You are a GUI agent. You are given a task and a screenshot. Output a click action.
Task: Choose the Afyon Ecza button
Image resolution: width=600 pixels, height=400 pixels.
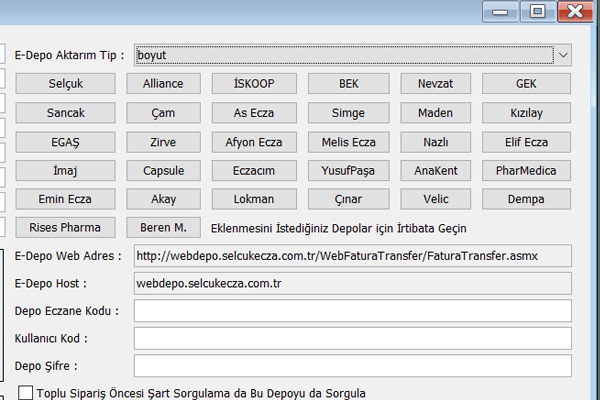(x=254, y=142)
